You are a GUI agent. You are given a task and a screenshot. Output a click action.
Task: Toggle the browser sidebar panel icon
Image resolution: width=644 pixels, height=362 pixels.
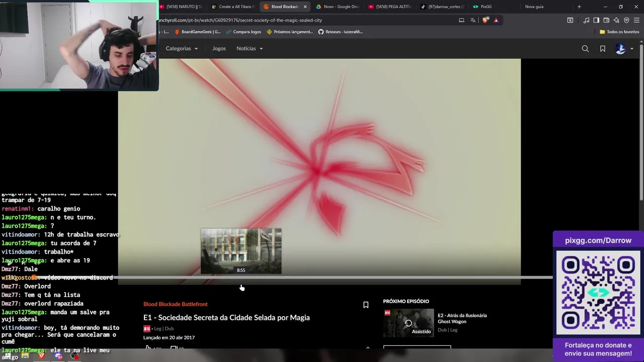[596, 20]
